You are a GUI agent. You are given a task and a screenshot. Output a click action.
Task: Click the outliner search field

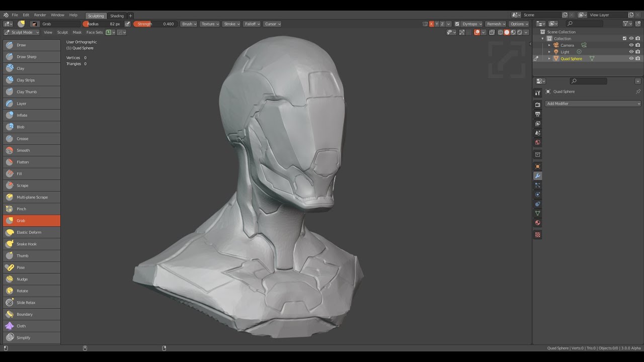point(584,24)
